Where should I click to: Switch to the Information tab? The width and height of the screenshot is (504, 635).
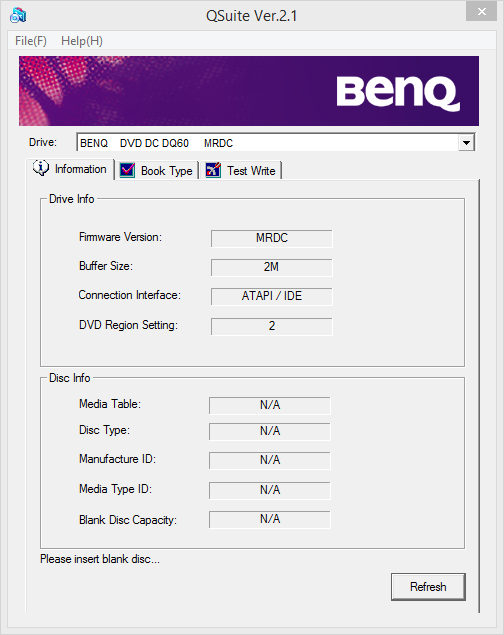(x=70, y=169)
